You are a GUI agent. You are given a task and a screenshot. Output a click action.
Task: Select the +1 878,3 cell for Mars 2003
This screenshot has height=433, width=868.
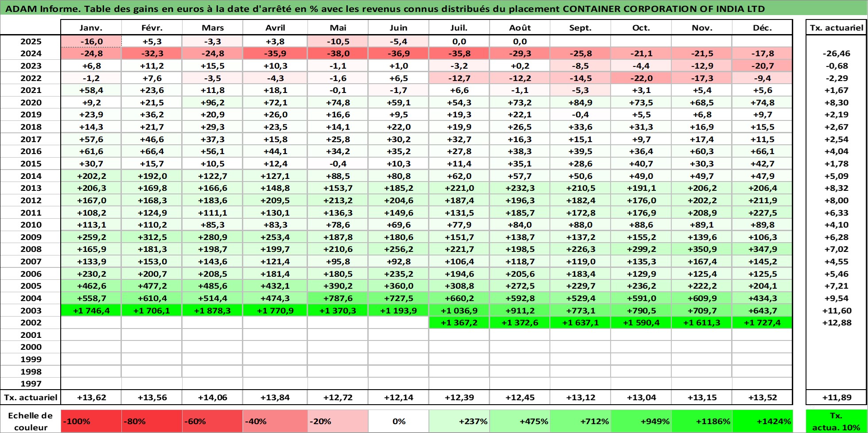[212, 311]
